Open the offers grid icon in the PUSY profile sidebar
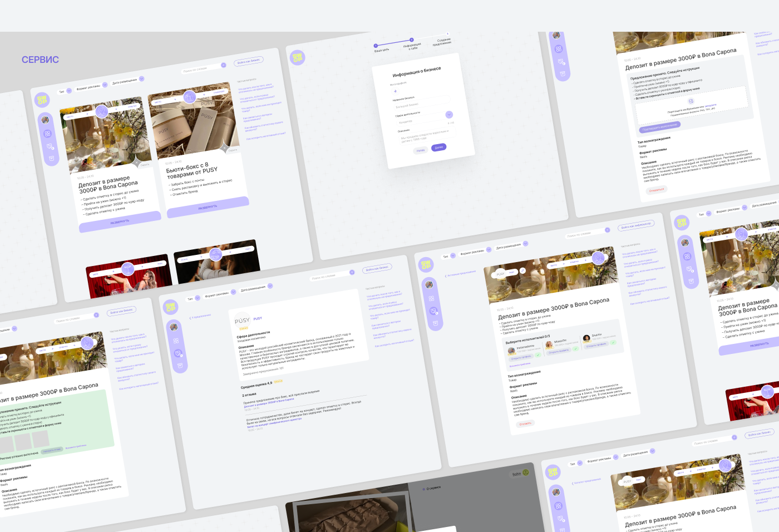This screenshot has height=532, width=779. tap(176, 341)
